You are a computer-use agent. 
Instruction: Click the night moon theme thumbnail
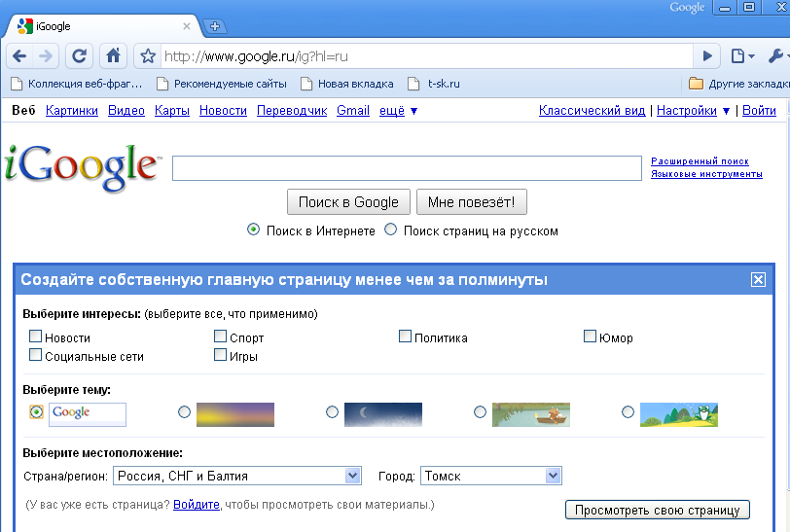click(x=383, y=414)
